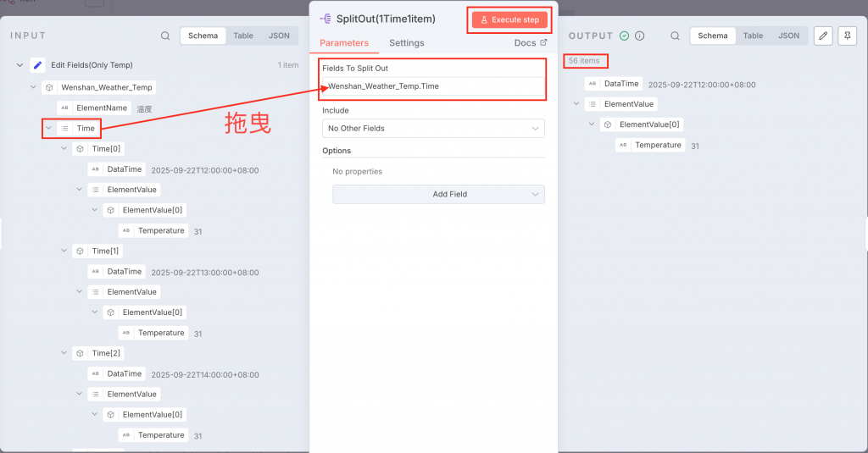Click the Time array list icon

pyautogui.click(x=64, y=129)
